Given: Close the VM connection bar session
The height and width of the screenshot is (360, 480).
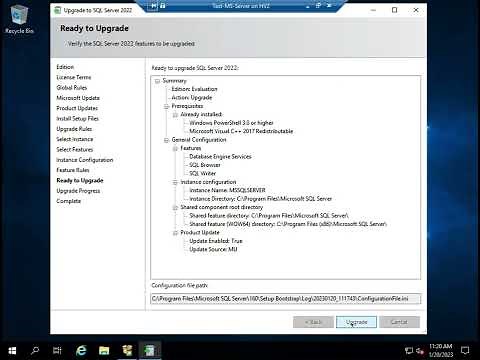Looking at the screenshot, I should pyautogui.click(x=329, y=6).
